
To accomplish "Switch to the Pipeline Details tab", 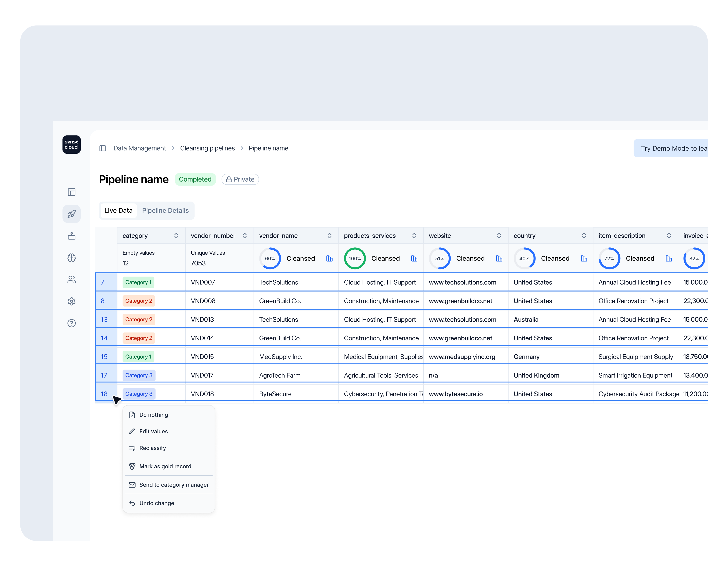I will [x=165, y=211].
